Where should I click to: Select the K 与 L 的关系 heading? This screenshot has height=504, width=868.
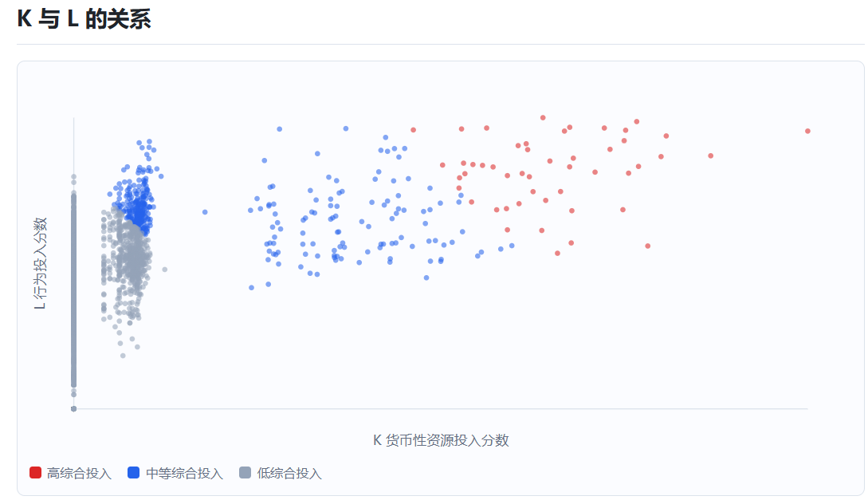[x=84, y=19]
